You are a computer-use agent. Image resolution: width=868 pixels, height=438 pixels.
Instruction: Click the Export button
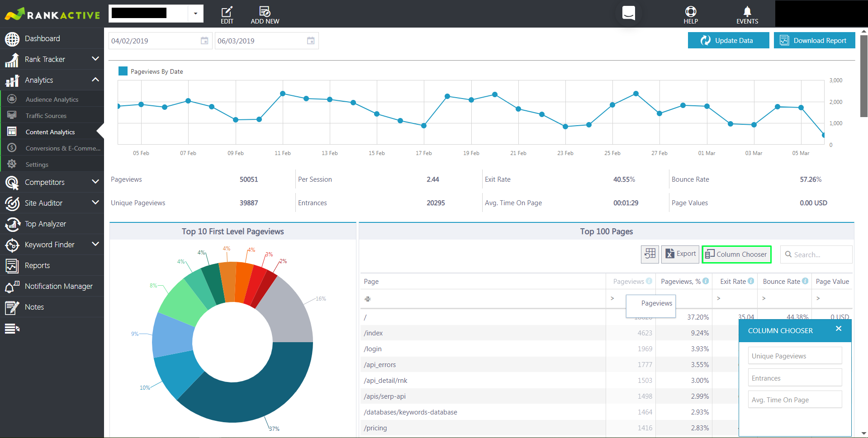(680, 254)
